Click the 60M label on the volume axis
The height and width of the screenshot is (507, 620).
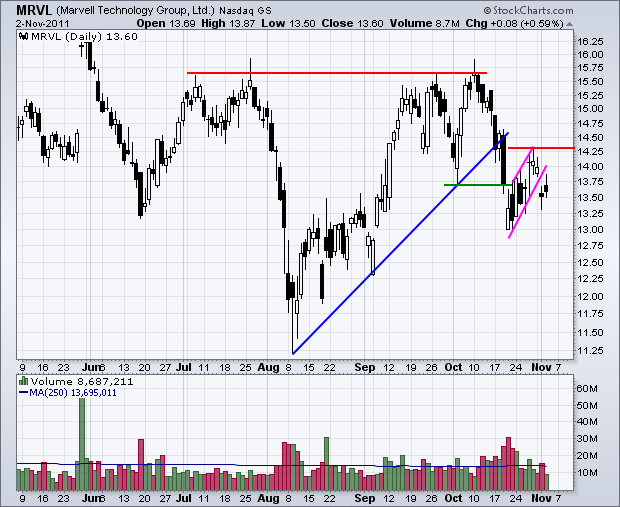pos(587,388)
